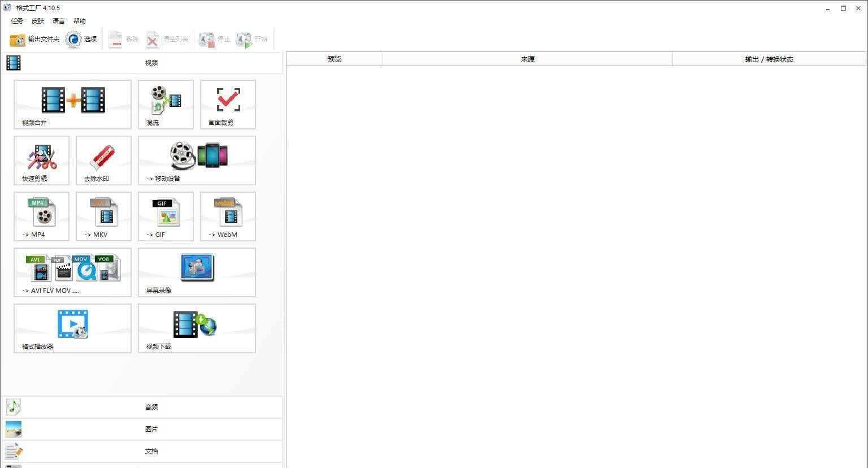Open the 皮肤 skin menu

[x=38, y=21]
